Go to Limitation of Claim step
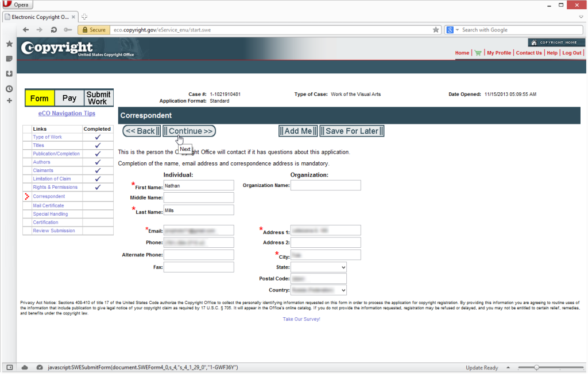Screen dimensions: 588x374 coord(52,179)
